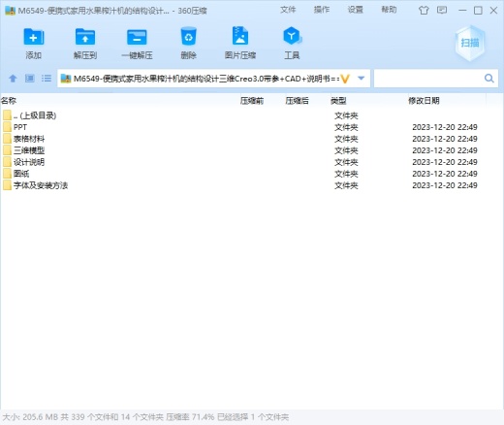
Task: Click the 设计说明 folder icon
Action: [7, 162]
